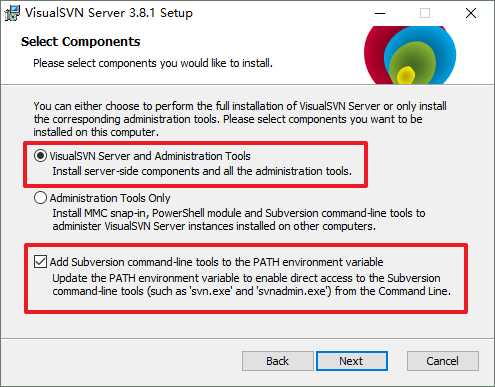This screenshot has width=495, height=387.
Task: Go to the previous step with Back
Action: (277, 361)
